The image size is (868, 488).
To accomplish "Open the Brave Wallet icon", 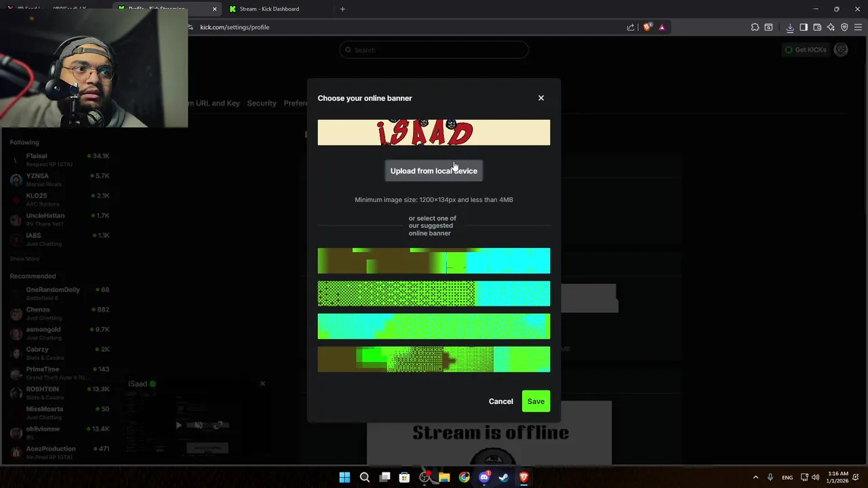I will point(817,27).
